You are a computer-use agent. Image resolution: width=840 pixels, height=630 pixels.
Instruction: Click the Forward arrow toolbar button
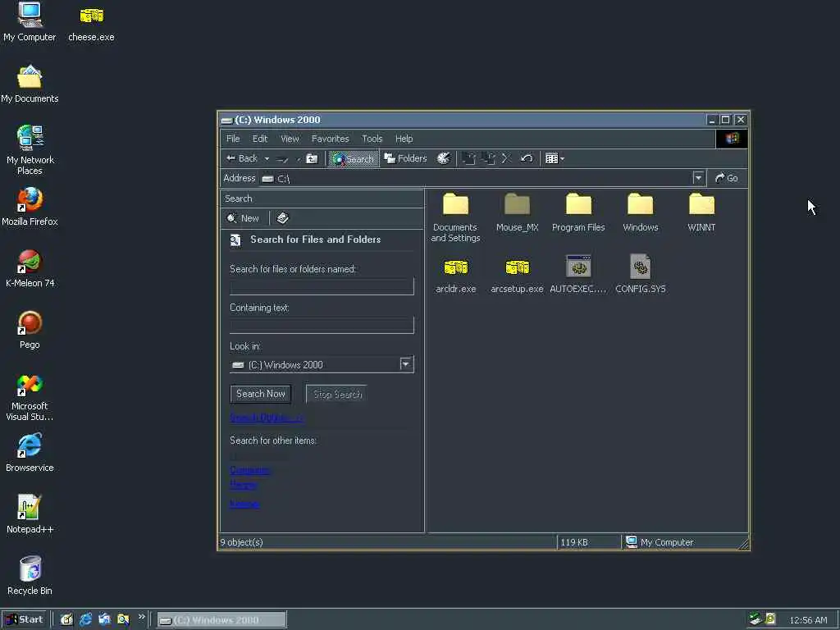point(282,158)
